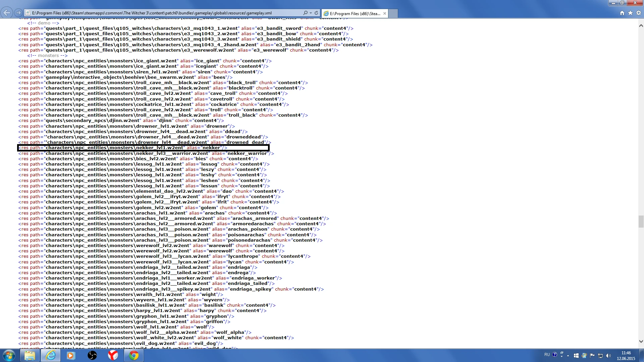The width and height of the screenshot is (644, 362).
Task: Click the RU language indicator
Action: coord(547,355)
